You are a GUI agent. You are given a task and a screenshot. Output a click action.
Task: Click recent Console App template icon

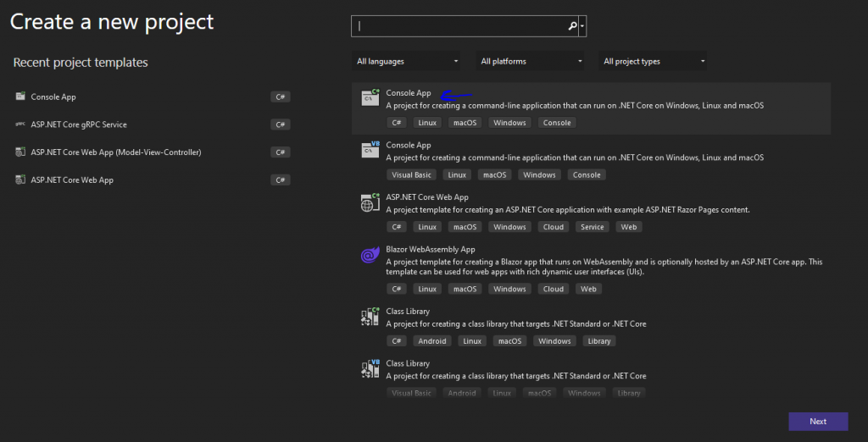point(20,97)
